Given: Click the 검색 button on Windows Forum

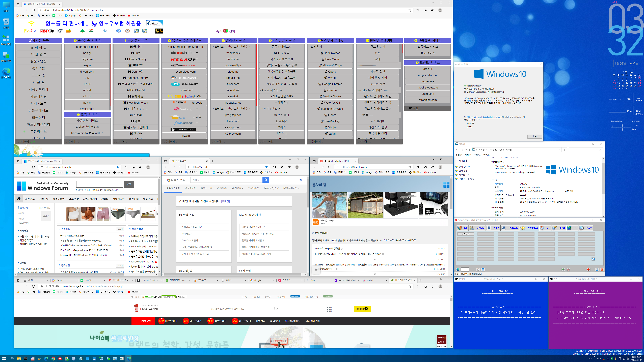Looking at the screenshot, I should pos(129,184).
